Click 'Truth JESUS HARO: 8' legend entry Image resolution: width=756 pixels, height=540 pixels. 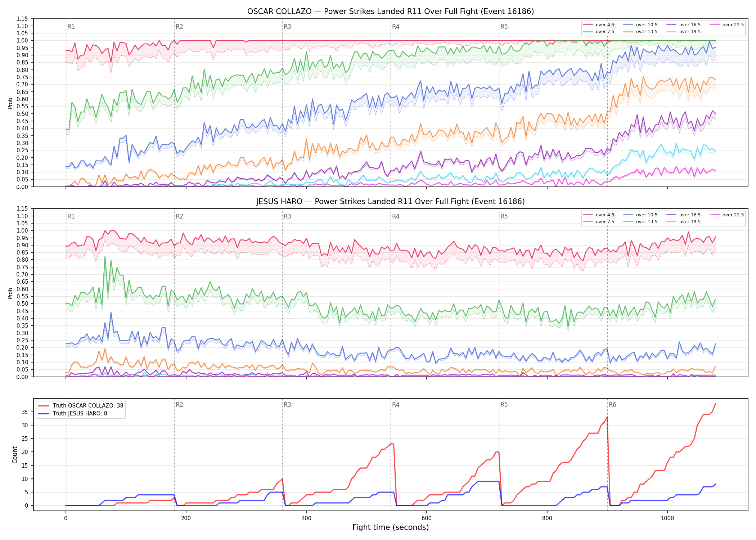[72, 413]
